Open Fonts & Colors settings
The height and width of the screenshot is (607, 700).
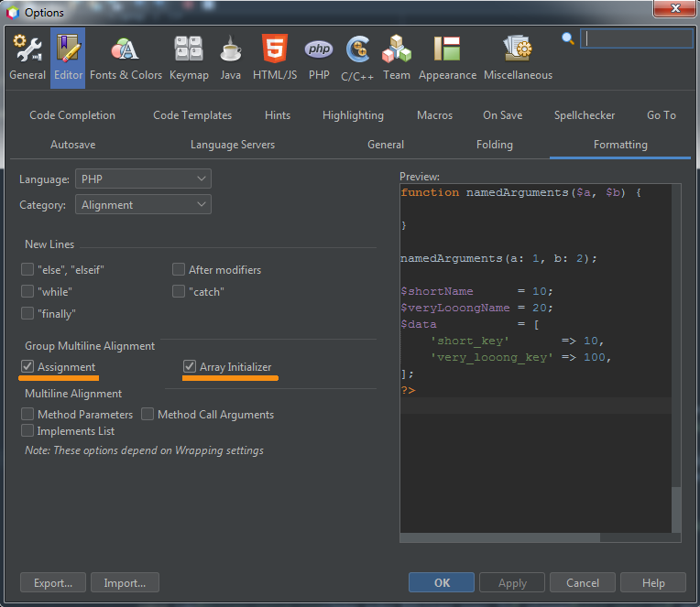pos(126,58)
